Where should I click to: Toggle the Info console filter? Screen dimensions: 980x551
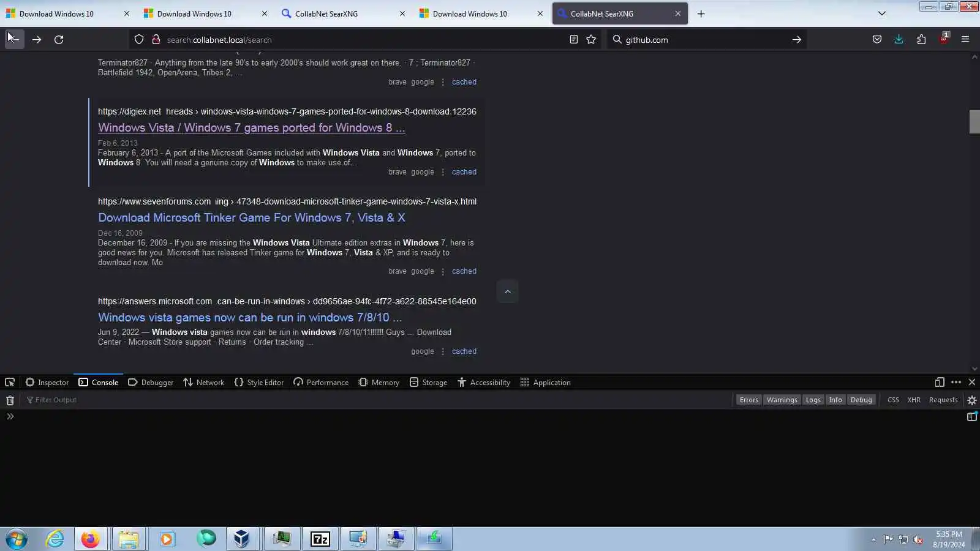tap(835, 400)
